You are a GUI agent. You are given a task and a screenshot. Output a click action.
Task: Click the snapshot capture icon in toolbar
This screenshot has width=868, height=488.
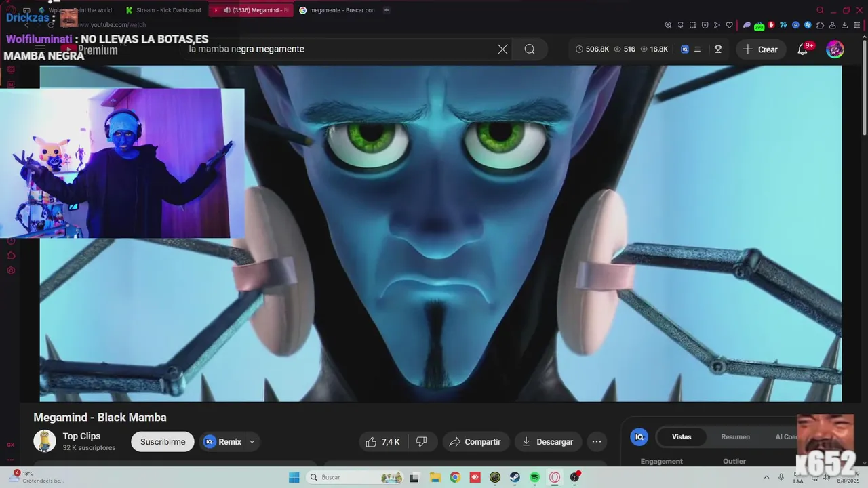(x=692, y=25)
